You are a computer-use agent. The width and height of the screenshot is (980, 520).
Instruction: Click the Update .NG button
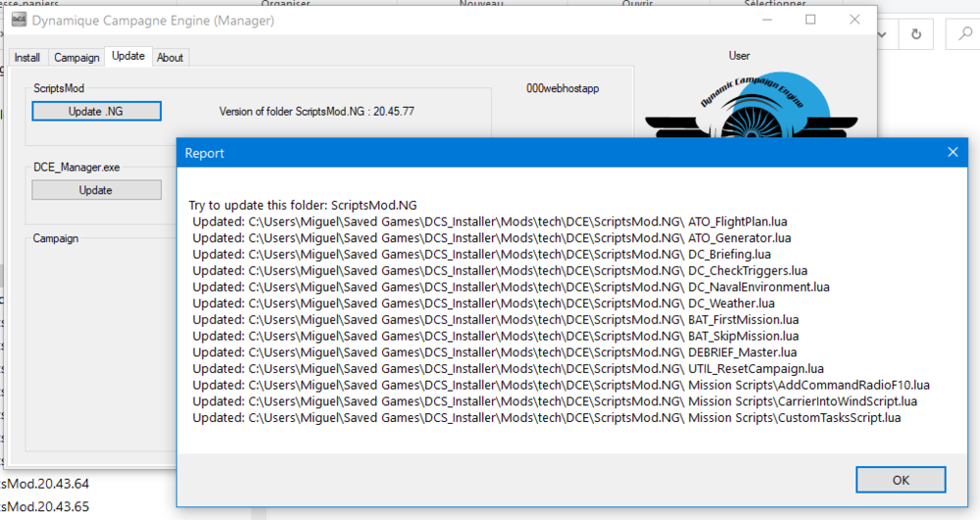point(96,111)
